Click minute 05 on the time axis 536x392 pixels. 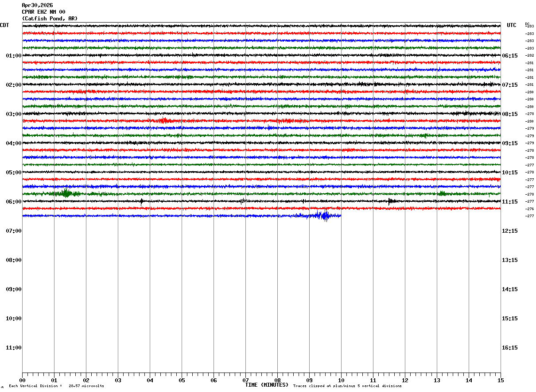tap(182, 380)
